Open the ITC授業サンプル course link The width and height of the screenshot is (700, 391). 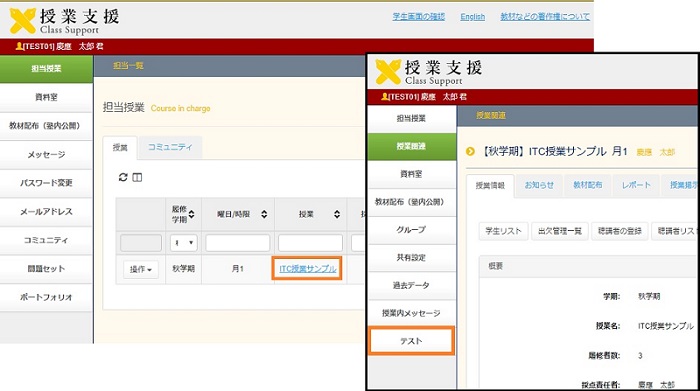[308, 269]
